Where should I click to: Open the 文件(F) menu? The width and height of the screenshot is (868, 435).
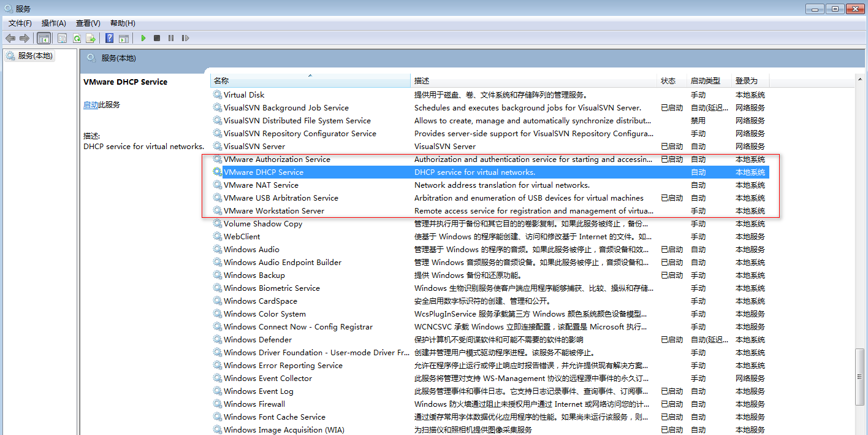point(20,23)
